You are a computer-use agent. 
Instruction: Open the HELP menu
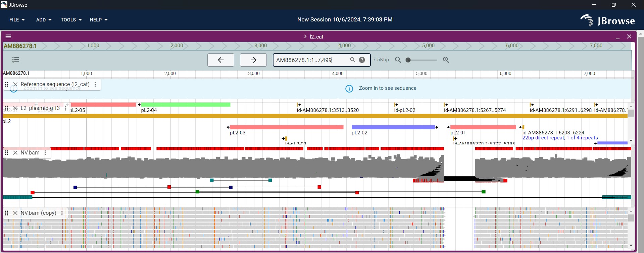coord(98,20)
